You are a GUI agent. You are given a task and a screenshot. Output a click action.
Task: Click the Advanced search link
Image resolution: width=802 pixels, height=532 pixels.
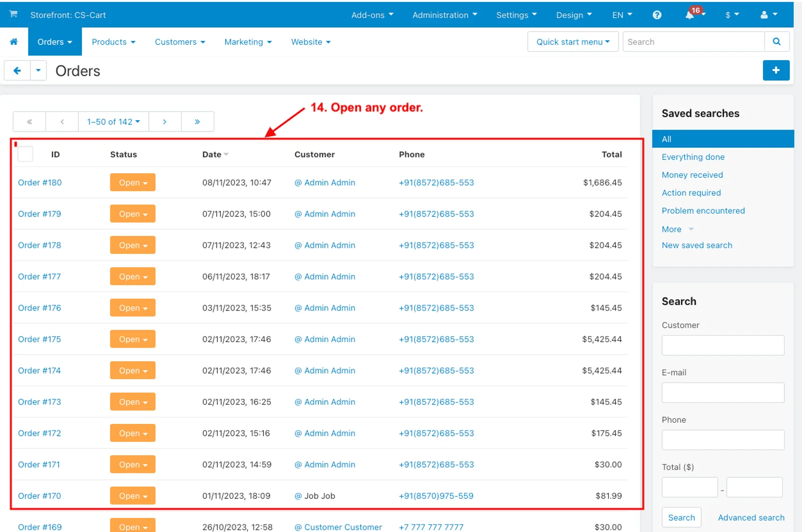coord(751,517)
